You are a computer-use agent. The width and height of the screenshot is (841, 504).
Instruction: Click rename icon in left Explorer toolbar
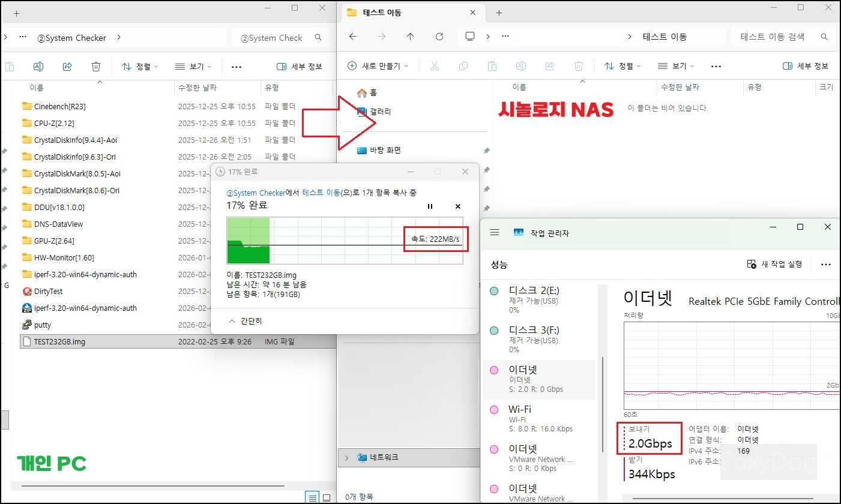[38, 67]
